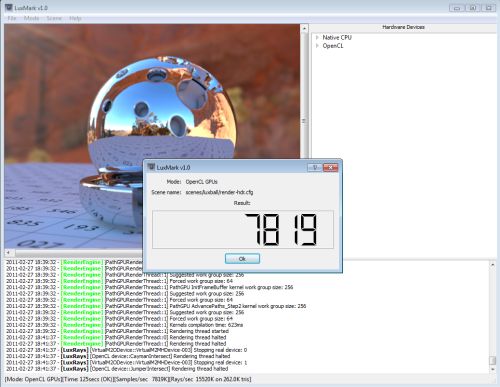Click log line 'PathGPU InitFrameBuffer kernel work group size'
Viewport: 500px width, 387px height.
150,287
